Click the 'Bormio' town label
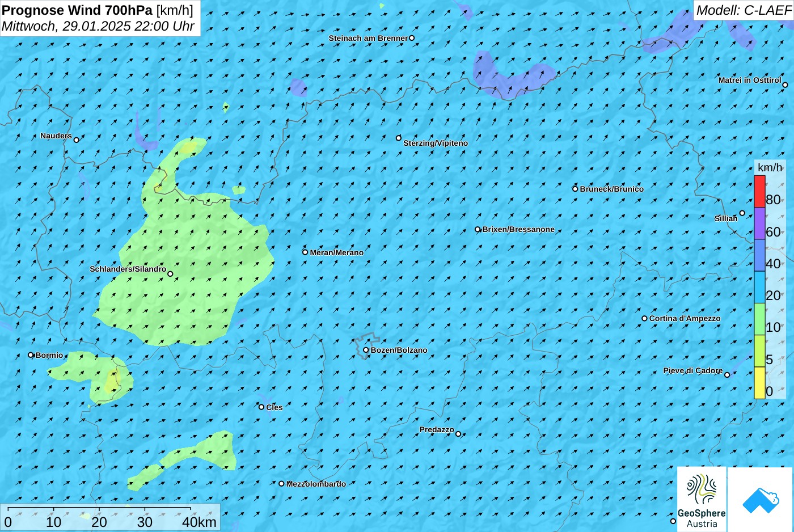The height and width of the screenshot is (532, 794). [x=49, y=355]
